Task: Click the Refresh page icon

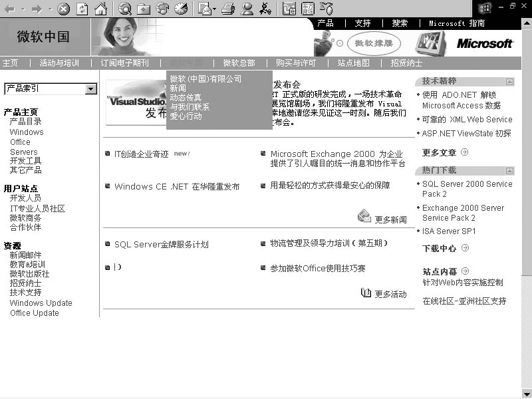Action: click(x=82, y=9)
